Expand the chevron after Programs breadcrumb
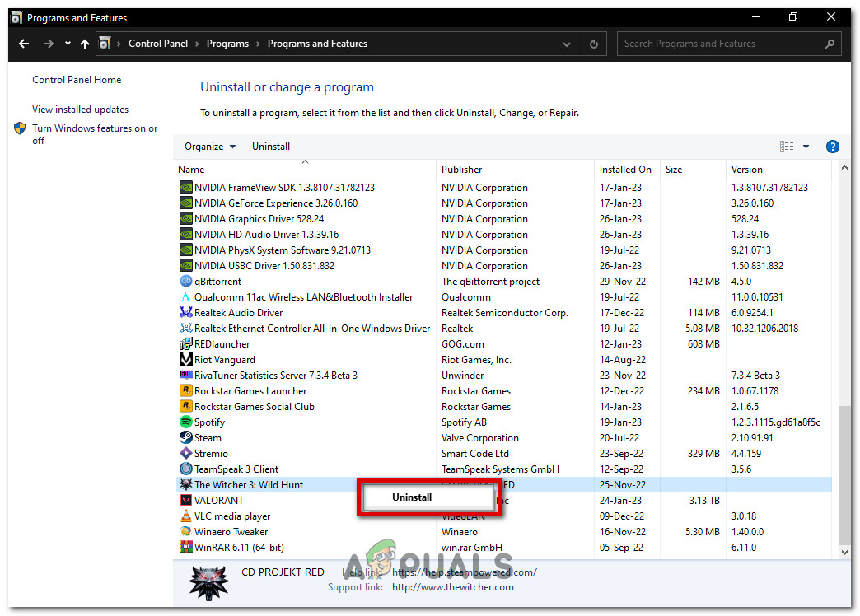 click(258, 44)
